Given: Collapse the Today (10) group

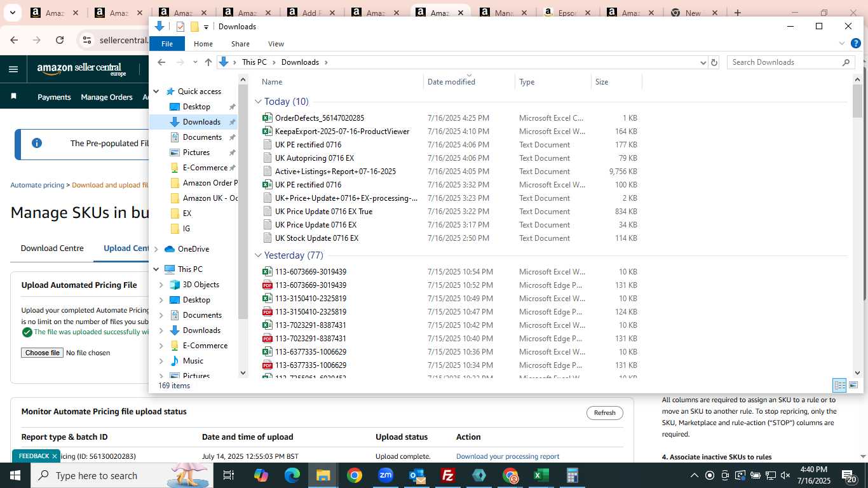Looking at the screenshot, I should coord(258,102).
